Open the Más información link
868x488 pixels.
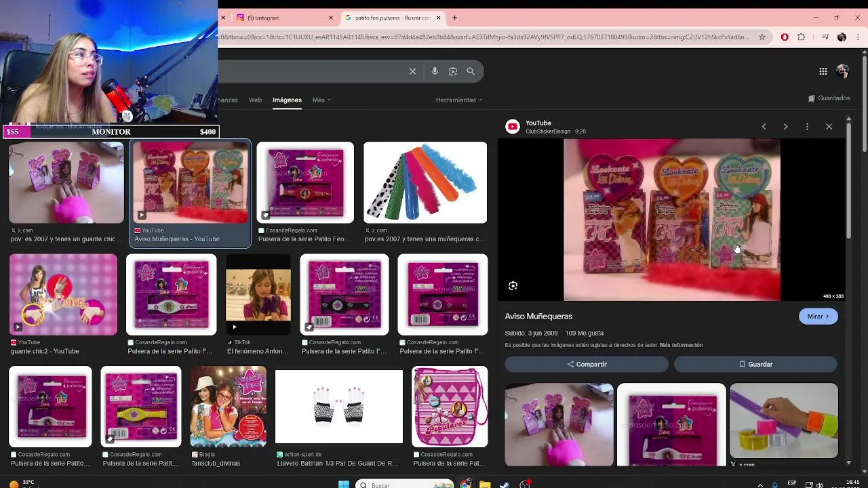681,345
